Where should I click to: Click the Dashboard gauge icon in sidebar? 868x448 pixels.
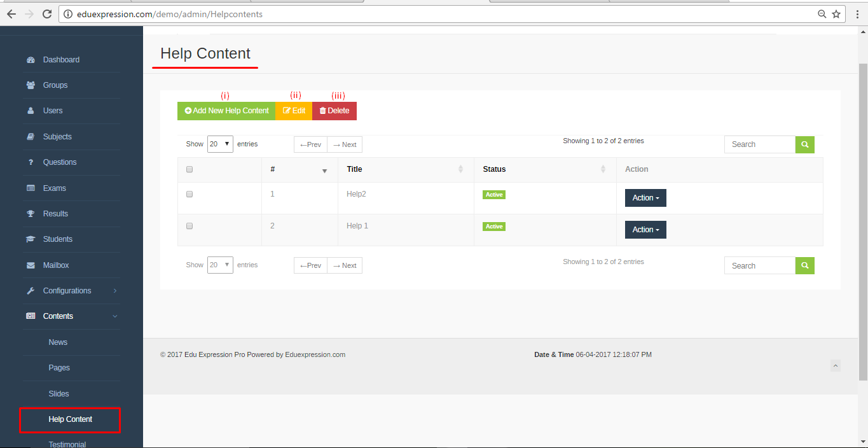[x=31, y=60]
